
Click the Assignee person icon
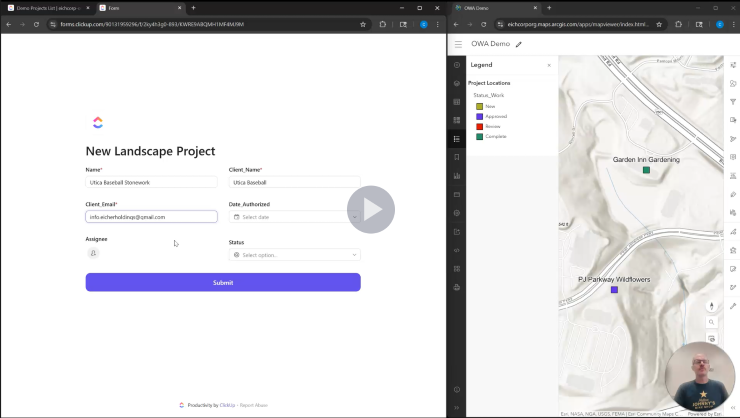(93, 254)
